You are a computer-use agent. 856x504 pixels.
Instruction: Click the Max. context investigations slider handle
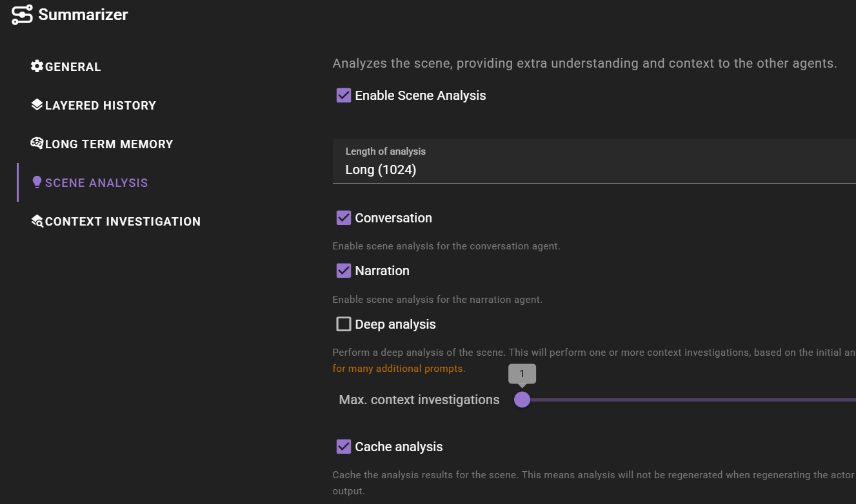[522, 400]
